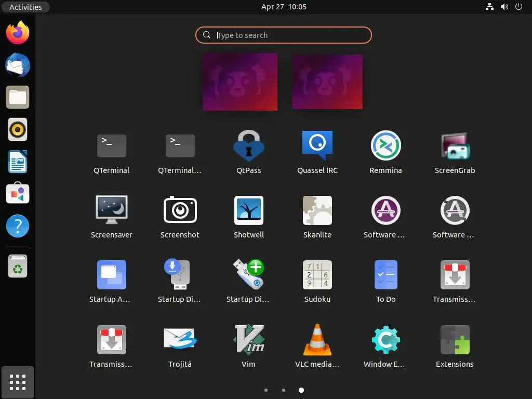Open the gray Software app icon
The image size is (532, 399).
[455, 210]
